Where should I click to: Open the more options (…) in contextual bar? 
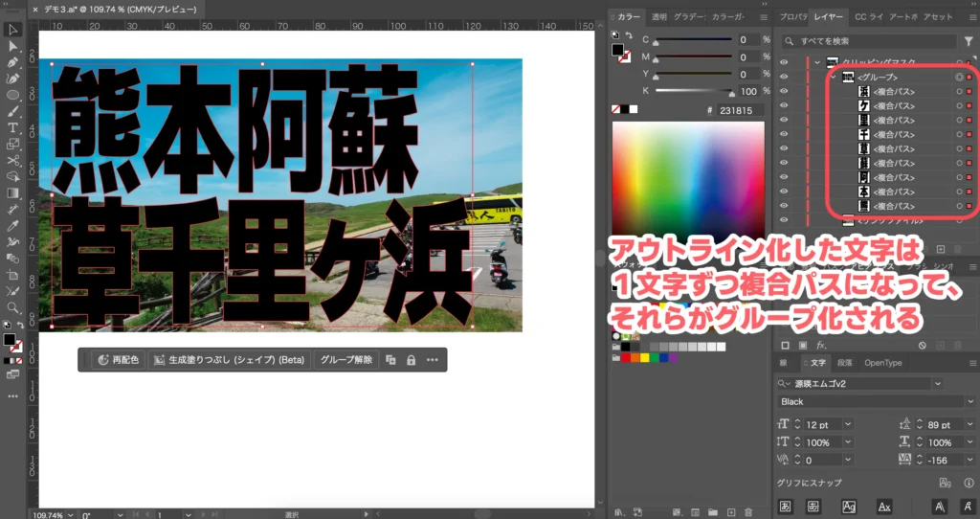click(x=433, y=360)
